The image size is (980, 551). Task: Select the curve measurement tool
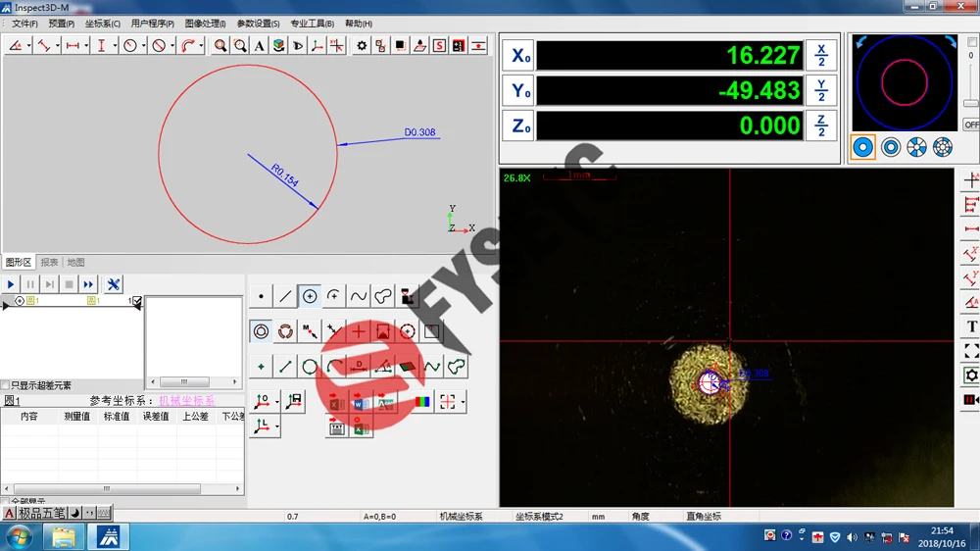click(358, 296)
